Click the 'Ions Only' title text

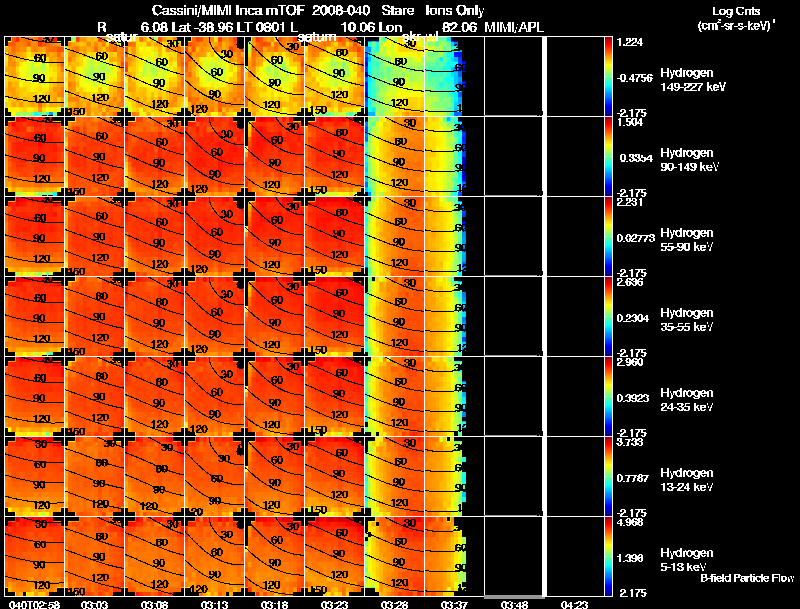coord(455,11)
